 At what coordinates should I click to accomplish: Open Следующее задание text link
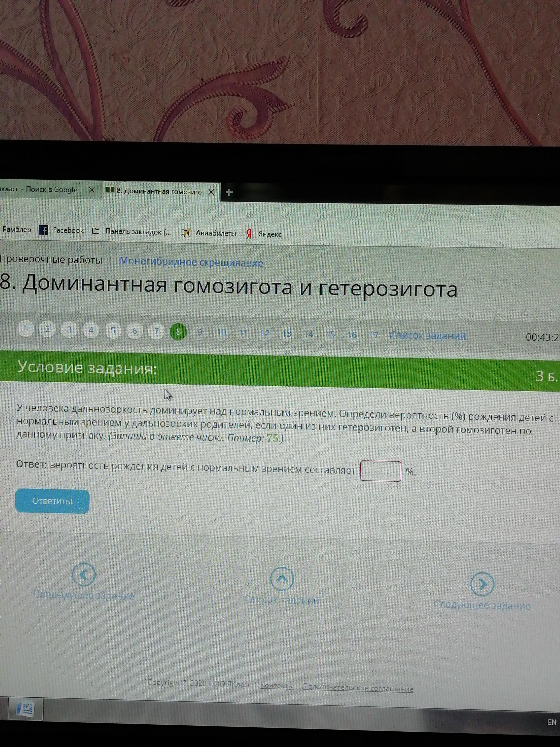[x=482, y=606]
